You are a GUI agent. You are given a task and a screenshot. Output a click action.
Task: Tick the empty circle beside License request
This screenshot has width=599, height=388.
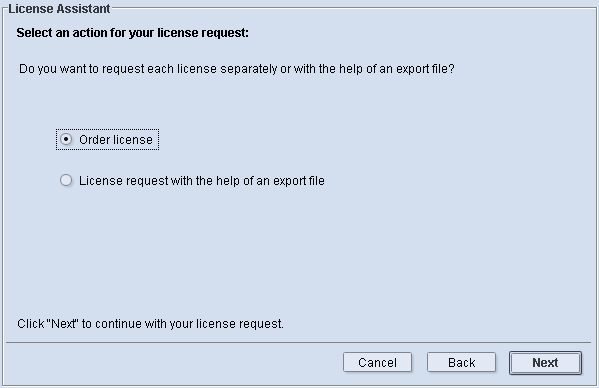click(x=66, y=180)
